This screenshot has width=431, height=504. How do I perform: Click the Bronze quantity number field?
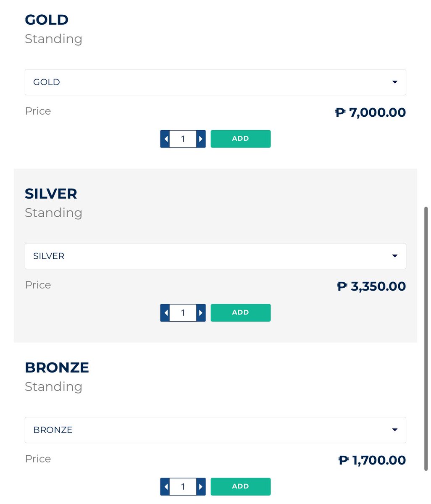pos(183,487)
